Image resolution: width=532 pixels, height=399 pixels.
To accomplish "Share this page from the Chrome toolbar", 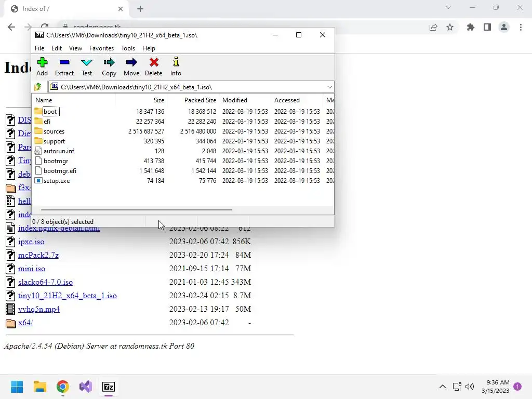I will [433, 27].
